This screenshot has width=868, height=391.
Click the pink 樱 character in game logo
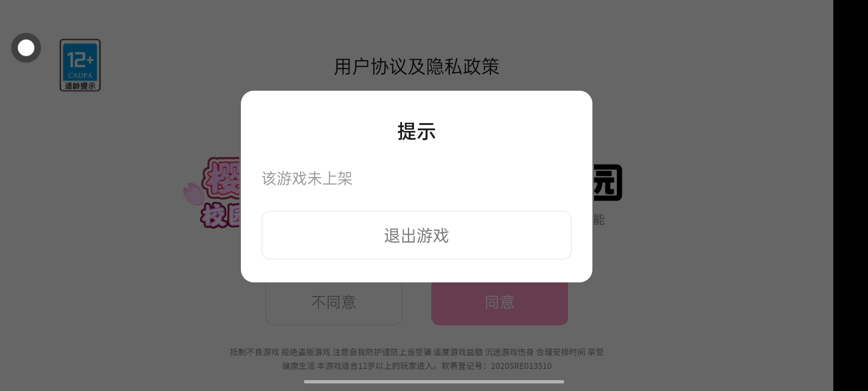tap(221, 178)
